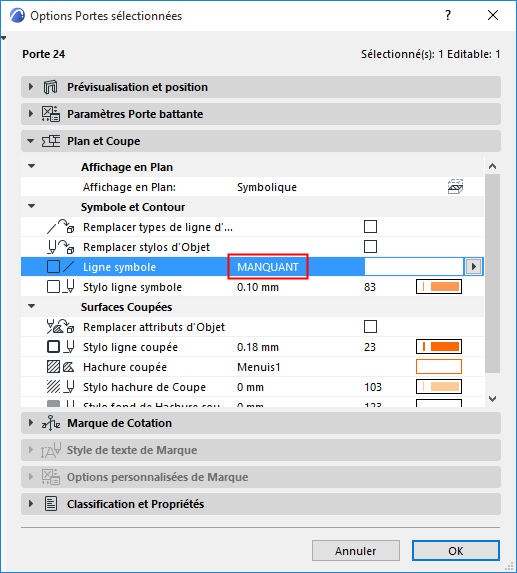The height and width of the screenshot is (573, 517).
Task: Expand the Prévisualisation et position panel
Action: coord(31,87)
